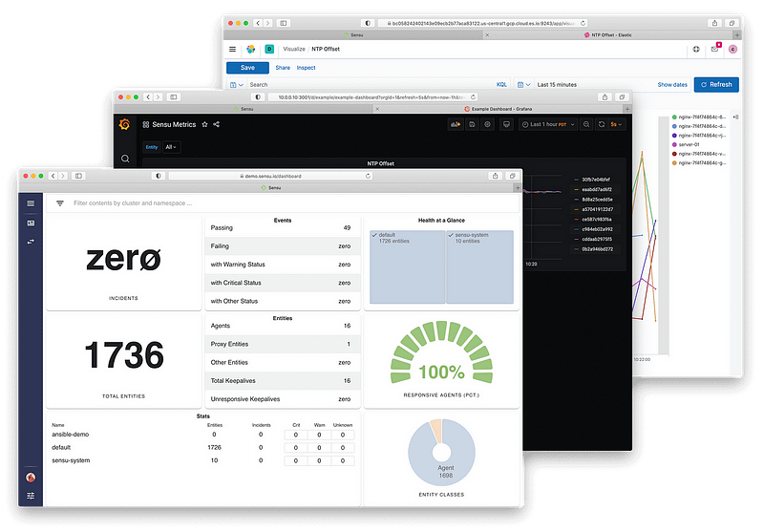Click the Grafana search magnifier icon
Screen dimensions: 764x532
click(125, 159)
